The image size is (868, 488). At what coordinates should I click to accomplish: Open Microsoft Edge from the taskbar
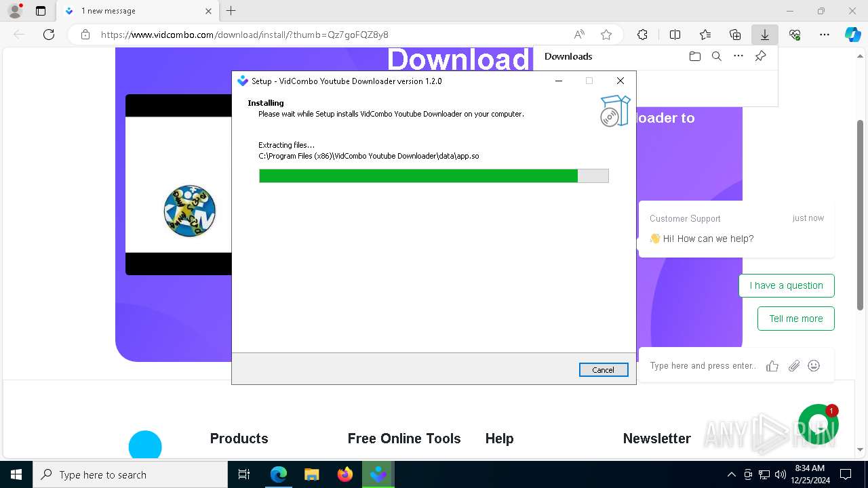(x=279, y=474)
